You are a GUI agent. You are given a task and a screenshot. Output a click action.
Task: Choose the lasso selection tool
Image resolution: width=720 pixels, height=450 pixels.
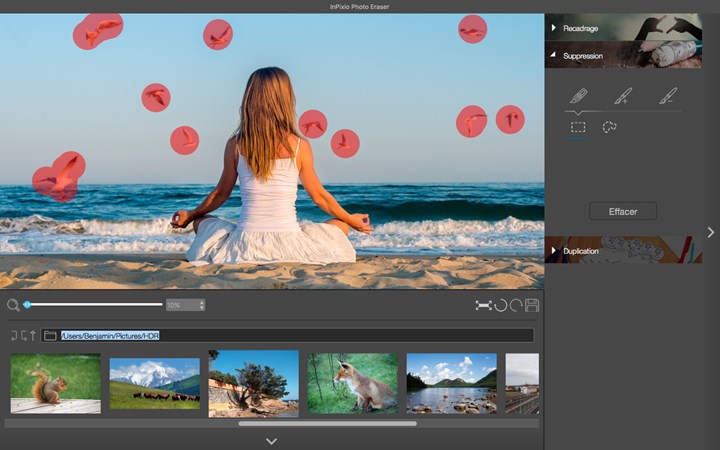[x=608, y=127]
